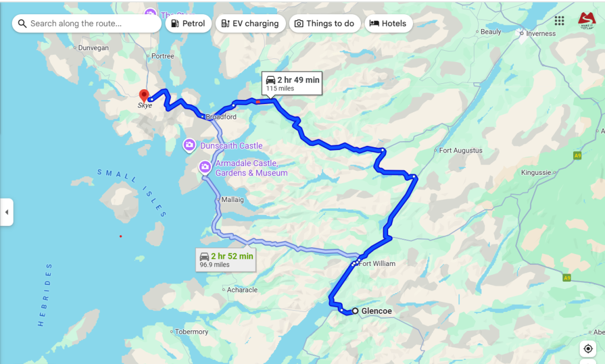Click the red traffic segment on route
The height and width of the screenshot is (364, 605).
click(x=258, y=102)
